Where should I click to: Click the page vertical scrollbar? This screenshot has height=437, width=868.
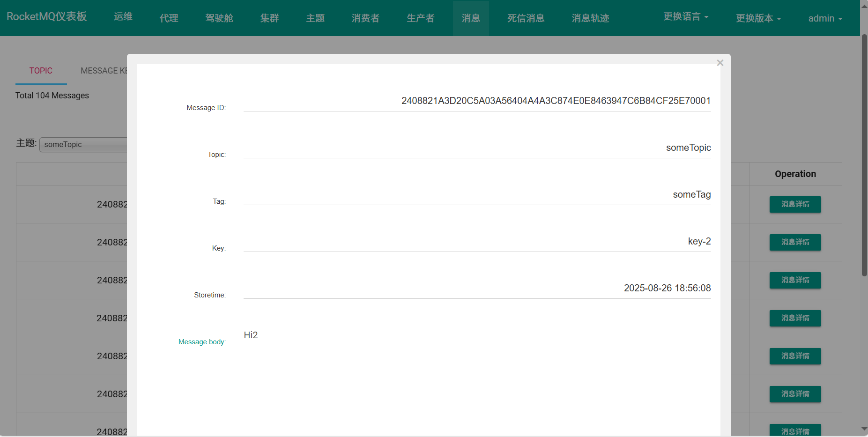coord(864,155)
